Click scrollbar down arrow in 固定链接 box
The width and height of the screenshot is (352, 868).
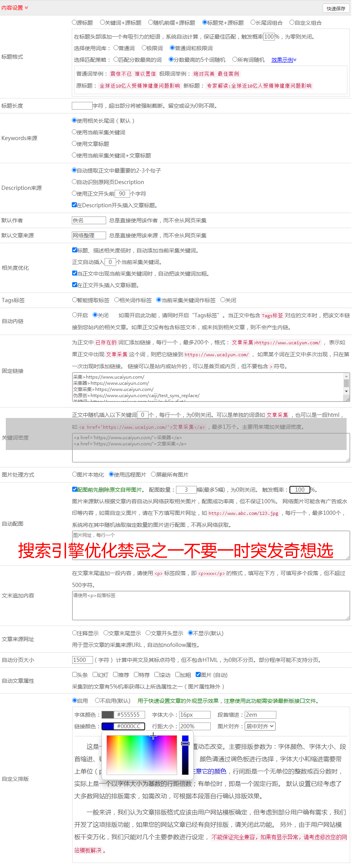(x=347, y=391)
